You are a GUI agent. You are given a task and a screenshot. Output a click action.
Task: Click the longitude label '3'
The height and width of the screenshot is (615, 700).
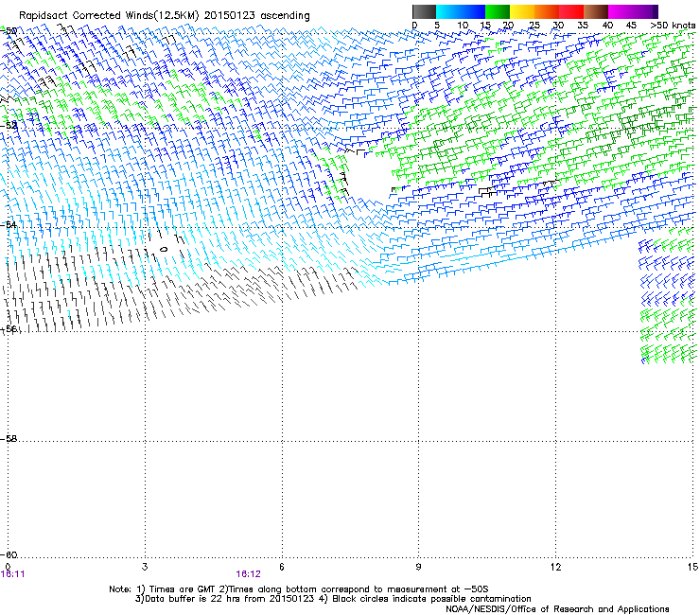coord(145,567)
